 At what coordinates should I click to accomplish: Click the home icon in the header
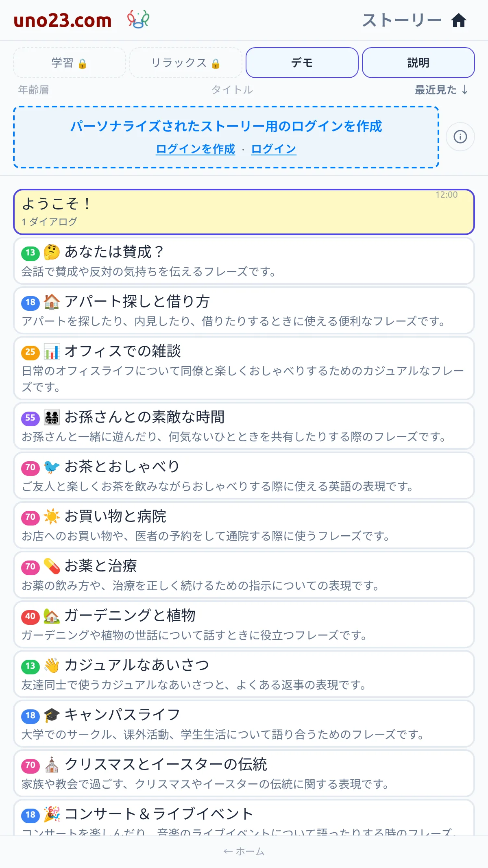tap(459, 20)
